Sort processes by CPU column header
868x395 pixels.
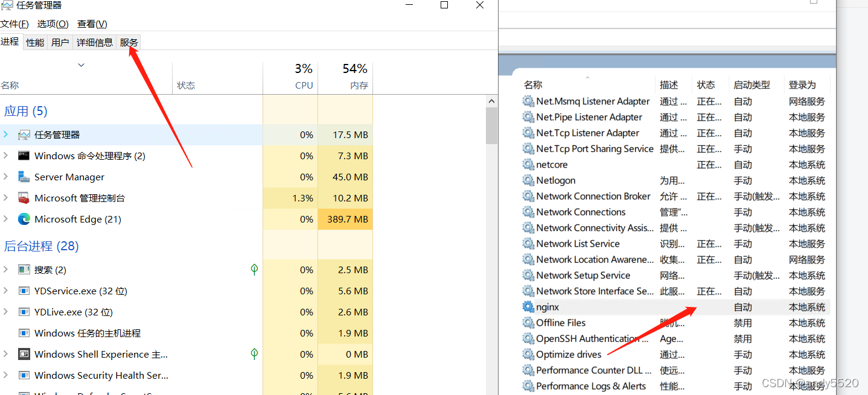[x=290, y=78]
